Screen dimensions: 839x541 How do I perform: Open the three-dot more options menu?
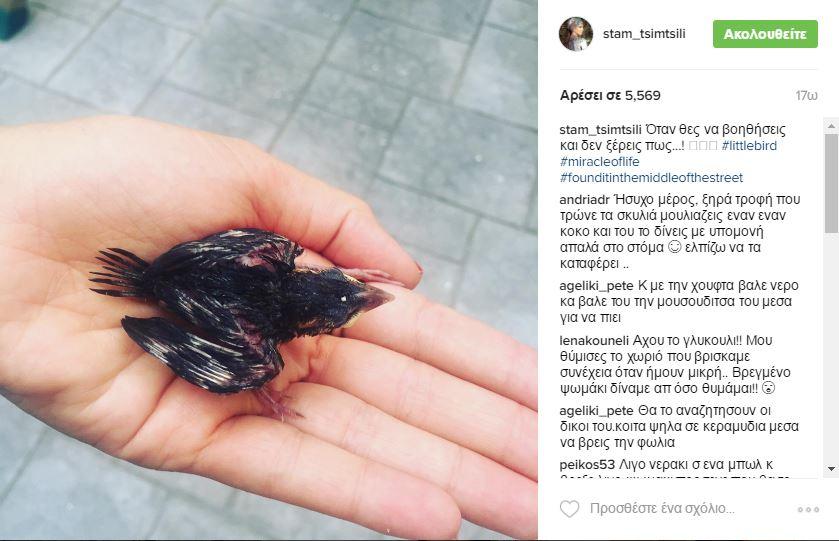tap(808, 509)
